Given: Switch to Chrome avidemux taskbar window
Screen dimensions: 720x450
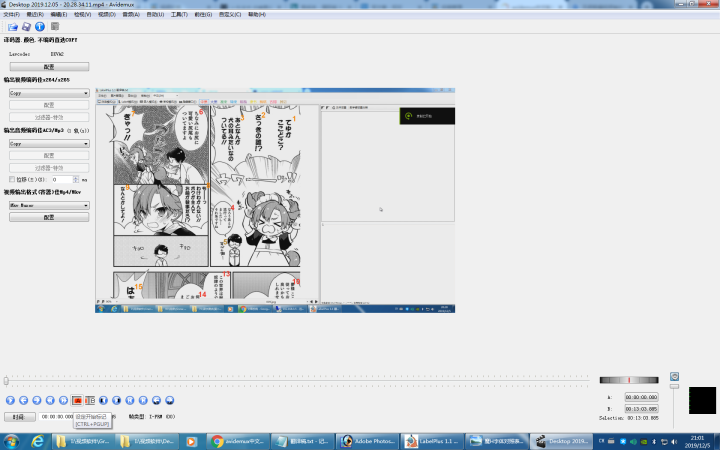Looking at the screenshot, I should tap(237, 442).
